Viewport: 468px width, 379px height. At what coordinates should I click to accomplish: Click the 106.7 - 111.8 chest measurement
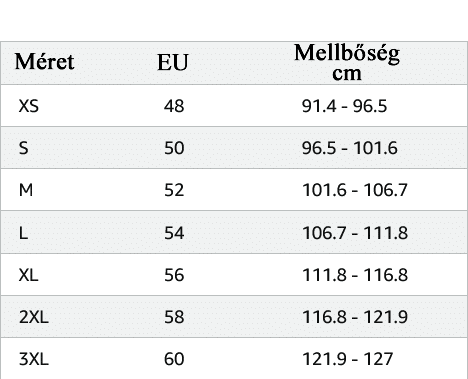pyautogui.click(x=355, y=233)
